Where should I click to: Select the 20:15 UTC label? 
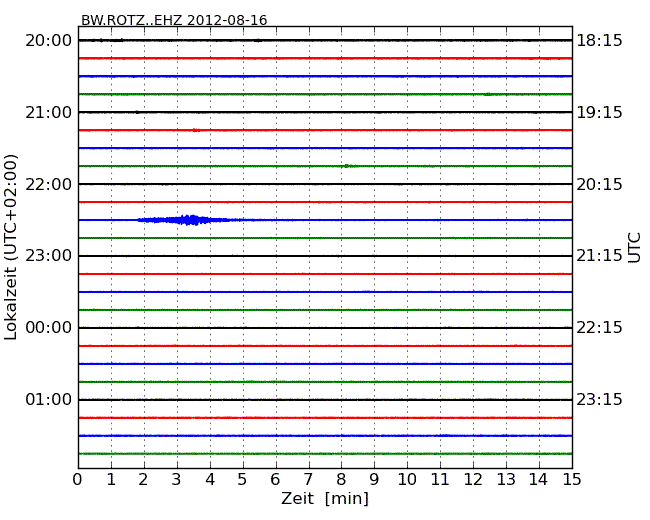tap(599, 184)
